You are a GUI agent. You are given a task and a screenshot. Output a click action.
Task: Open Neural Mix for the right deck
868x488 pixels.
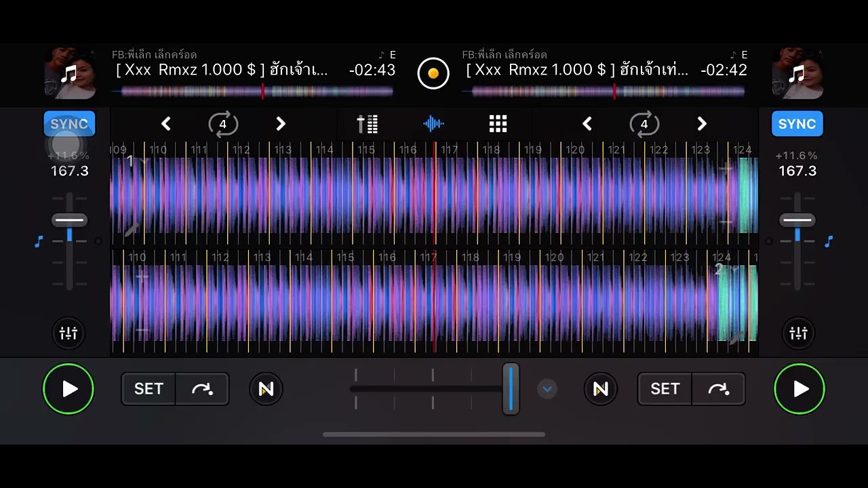click(601, 389)
